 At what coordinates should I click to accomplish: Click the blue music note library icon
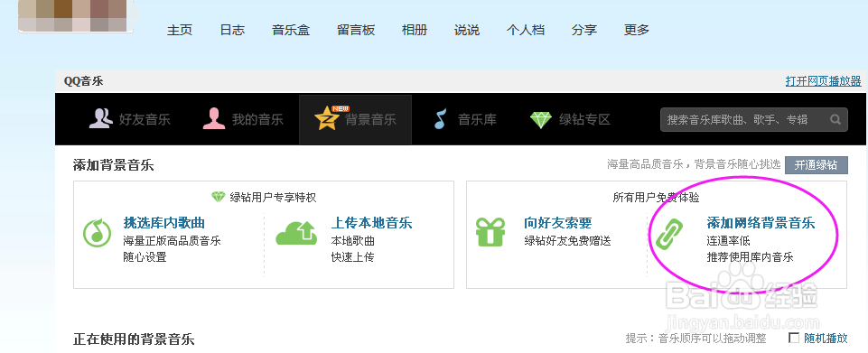pyautogui.click(x=440, y=118)
